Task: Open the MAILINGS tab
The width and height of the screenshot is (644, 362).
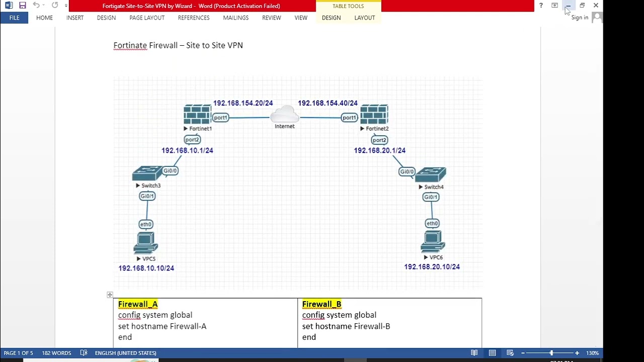Action: 236,18
